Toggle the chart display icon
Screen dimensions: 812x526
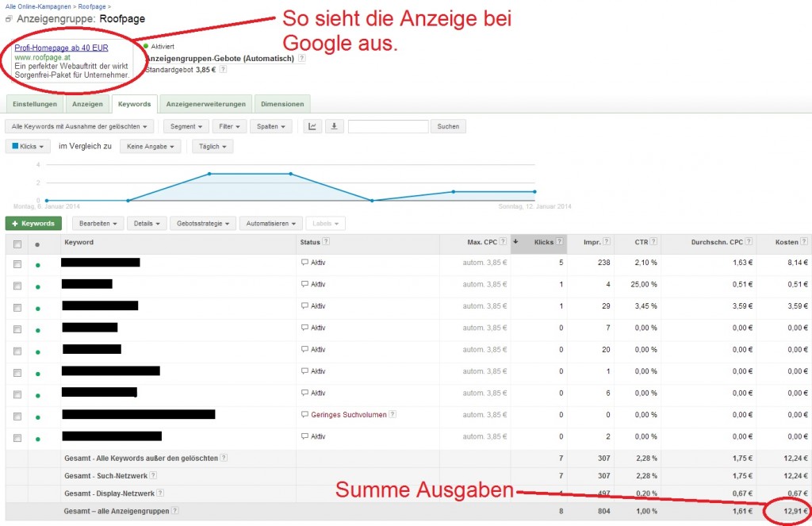(312, 126)
